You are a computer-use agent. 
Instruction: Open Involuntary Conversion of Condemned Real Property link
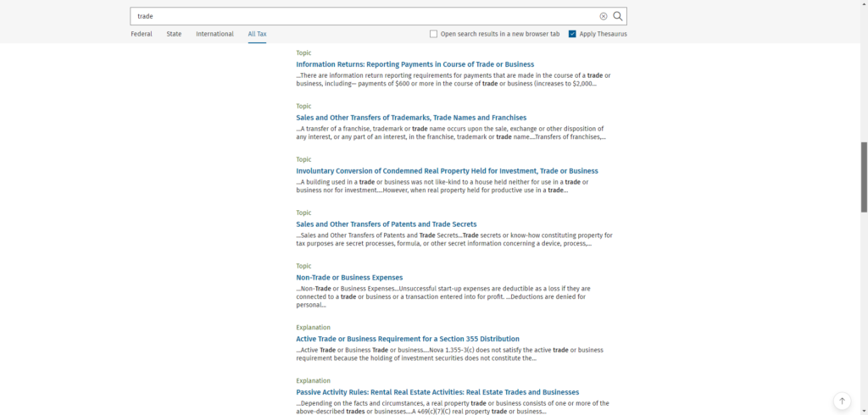[447, 171]
